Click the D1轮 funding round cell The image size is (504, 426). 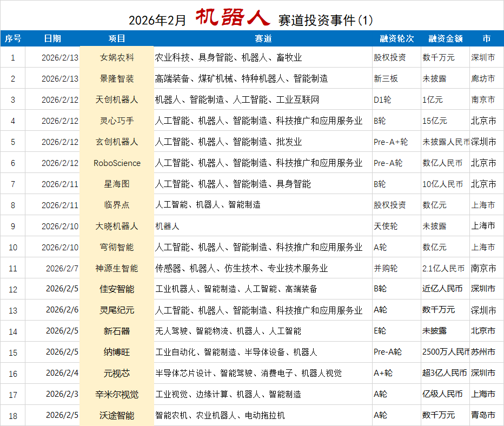tap(396, 99)
